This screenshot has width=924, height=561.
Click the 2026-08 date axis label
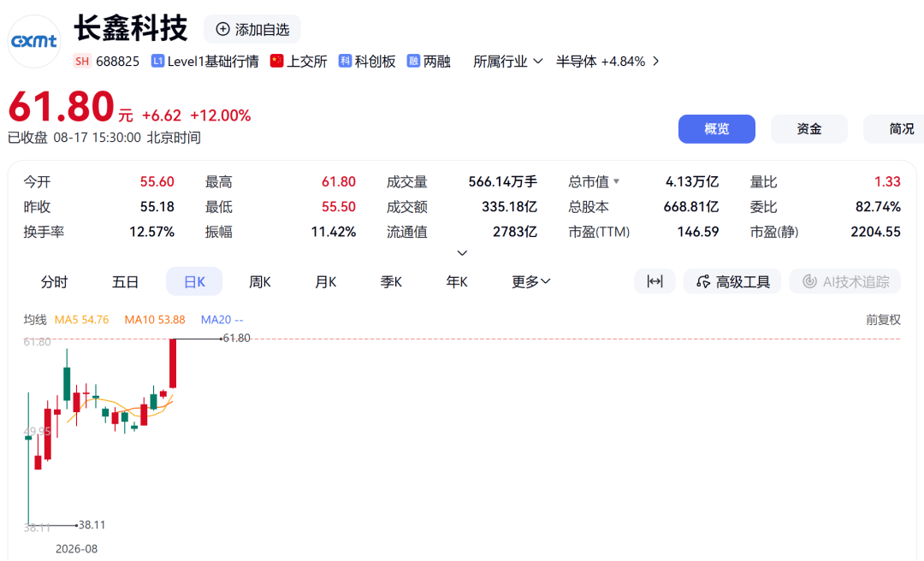point(77,549)
